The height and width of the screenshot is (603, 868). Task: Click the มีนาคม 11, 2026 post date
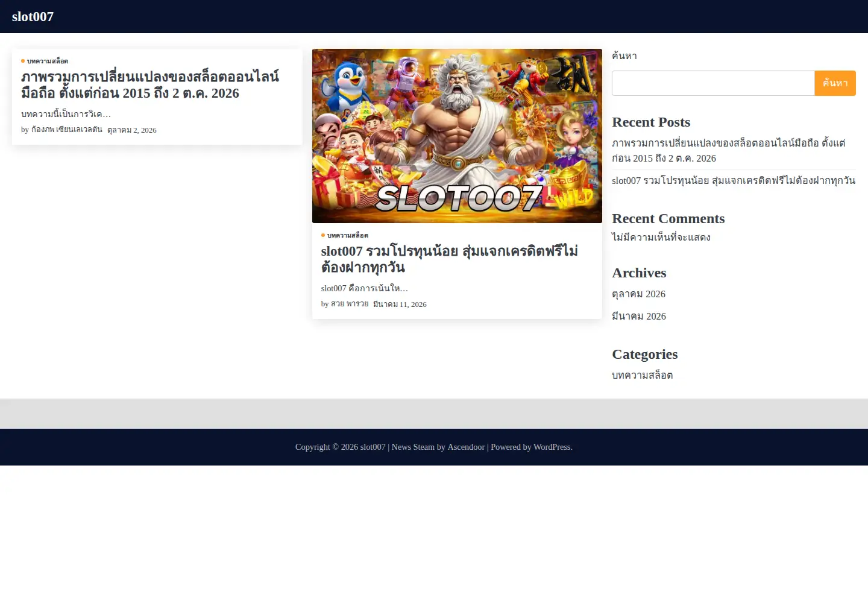pos(400,304)
